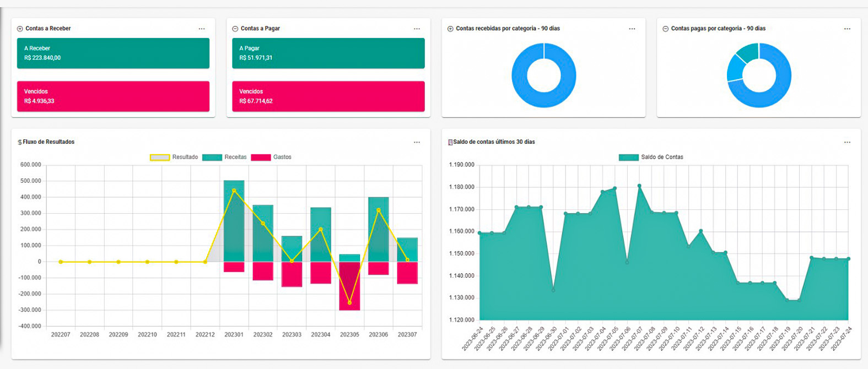Click the plus-circle icon beside Contas a Receber
Image resolution: width=868 pixels, height=369 pixels.
(20, 29)
